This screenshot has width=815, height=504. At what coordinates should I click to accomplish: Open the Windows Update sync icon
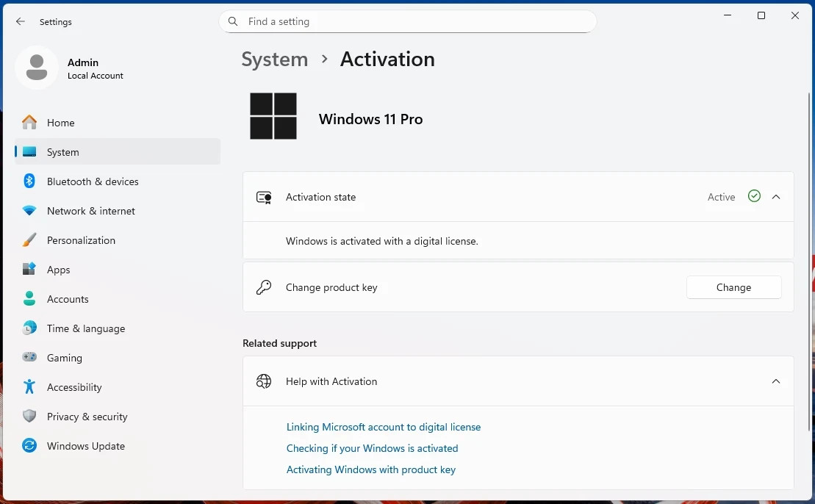tap(29, 446)
